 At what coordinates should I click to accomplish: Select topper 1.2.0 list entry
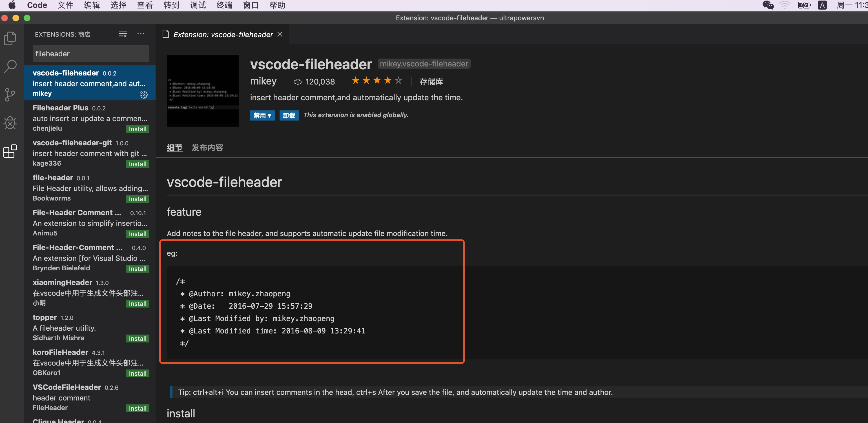point(90,327)
